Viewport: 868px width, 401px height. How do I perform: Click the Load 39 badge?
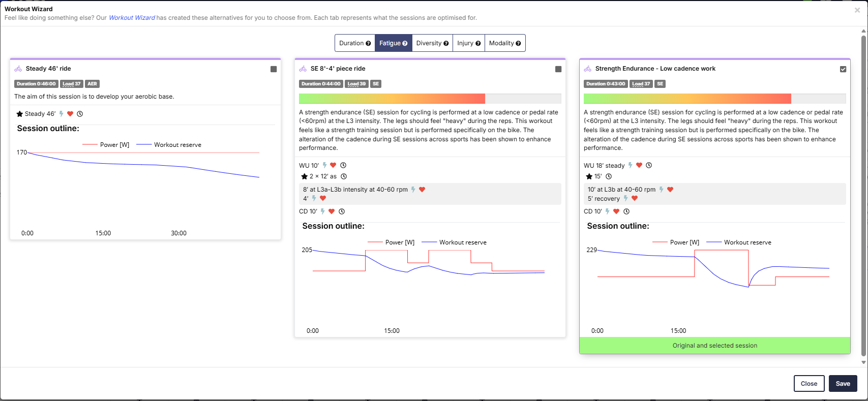tap(356, 84)
